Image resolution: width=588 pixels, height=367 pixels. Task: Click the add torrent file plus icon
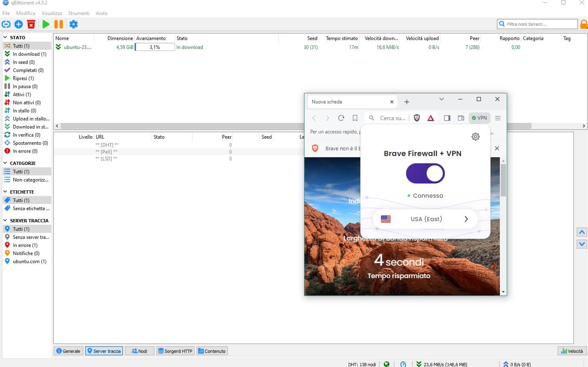[19, 24]
